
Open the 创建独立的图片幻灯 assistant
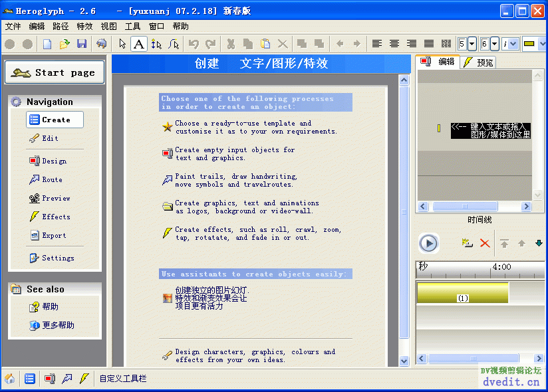pyautogui.click(x=206, y=298)
